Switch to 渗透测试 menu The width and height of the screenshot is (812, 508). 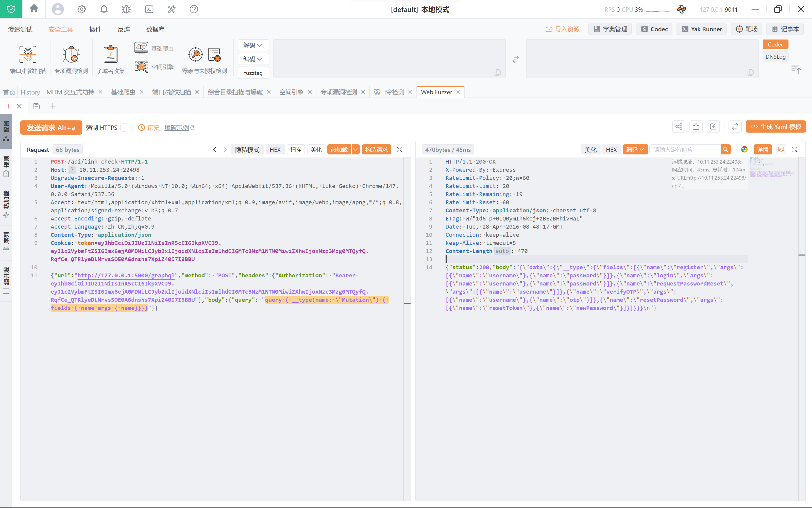(x=20, y=29)
